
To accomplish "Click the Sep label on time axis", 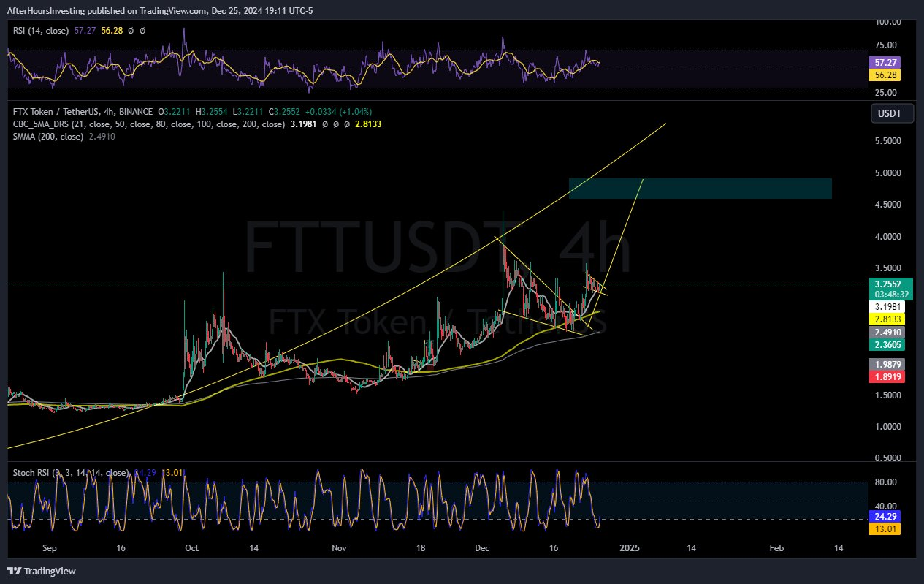I will click(x=50, y=547).
